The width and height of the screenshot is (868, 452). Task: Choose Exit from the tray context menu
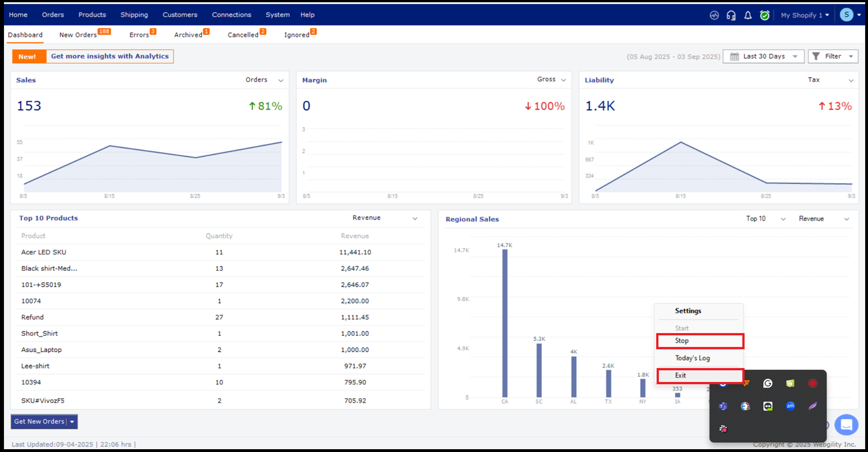(700, 376)
